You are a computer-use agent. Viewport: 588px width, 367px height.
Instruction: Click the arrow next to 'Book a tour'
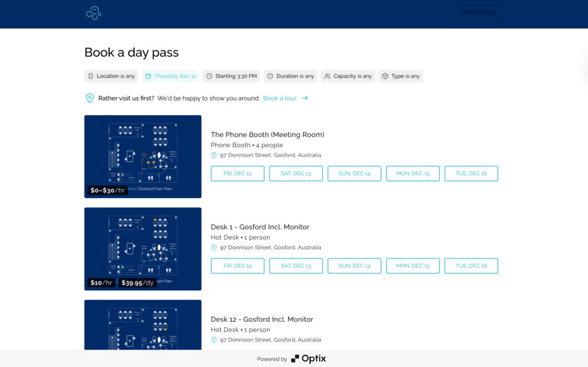click(305, 98)
